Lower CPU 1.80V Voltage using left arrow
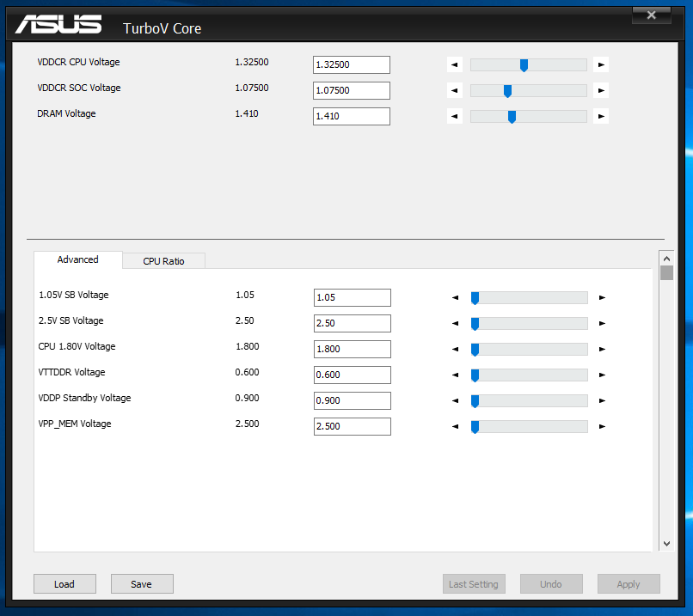Image resolution: width=693 pixels, height=616 pixels. coord(455,350)
